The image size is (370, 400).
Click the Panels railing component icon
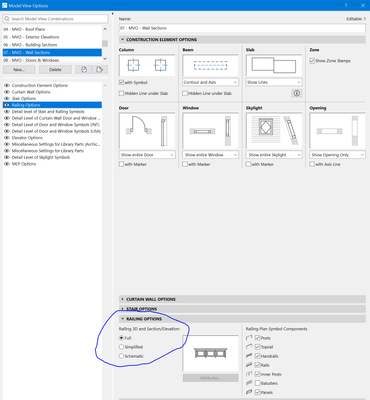249,392
